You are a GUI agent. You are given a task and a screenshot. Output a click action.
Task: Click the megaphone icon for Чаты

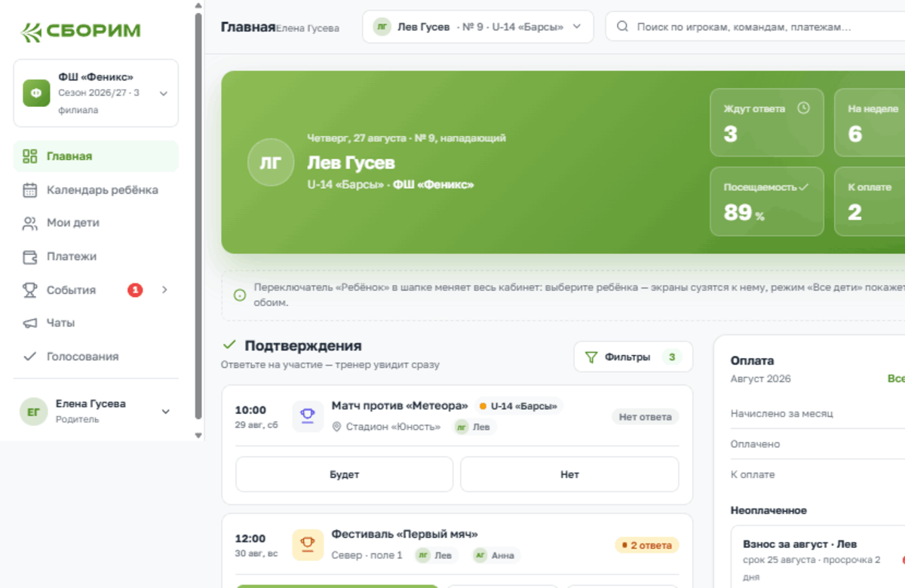pyautogui.click(x=29, y=323)
